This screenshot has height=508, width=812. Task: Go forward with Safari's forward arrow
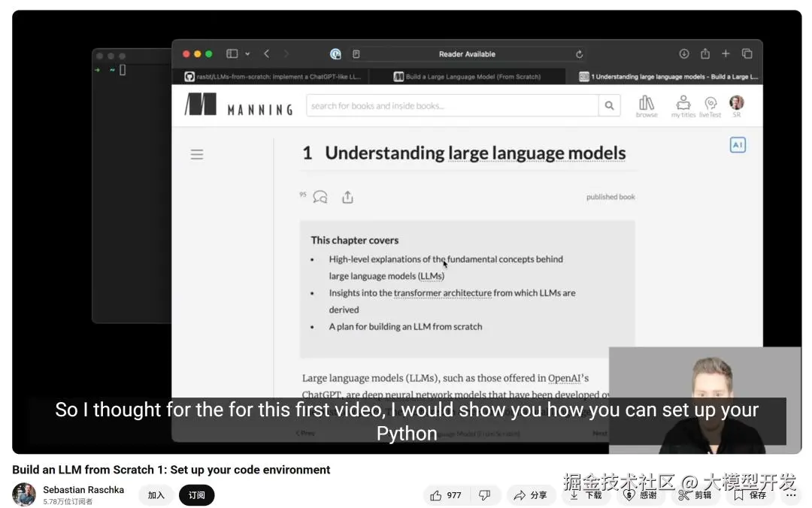tap(286, 54)
